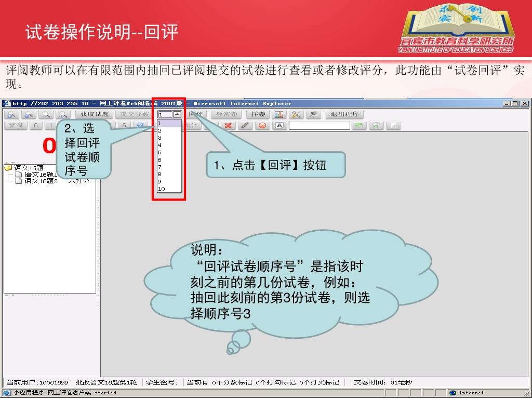
Task: Click the first magnifier zoom icon
Action: (x=11, y=115)
